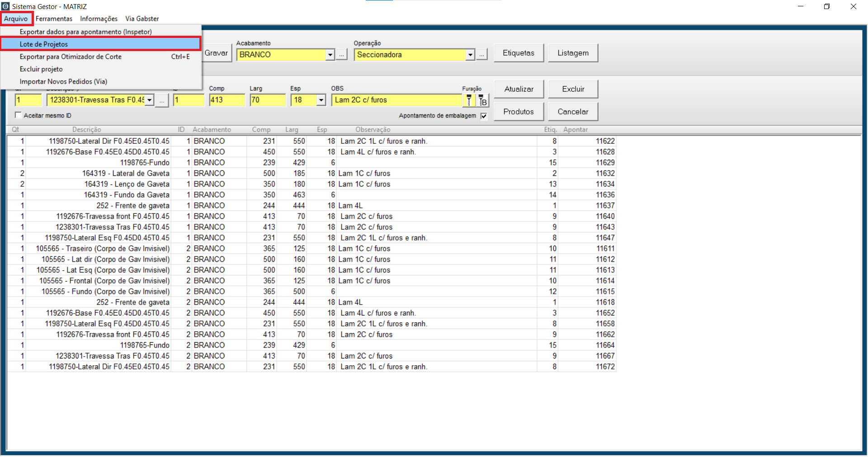Select 105565 - Fundo (Corpo de Gav Invisivel) row
Viewport: 868px width, 457px height.
click(311, 292)
